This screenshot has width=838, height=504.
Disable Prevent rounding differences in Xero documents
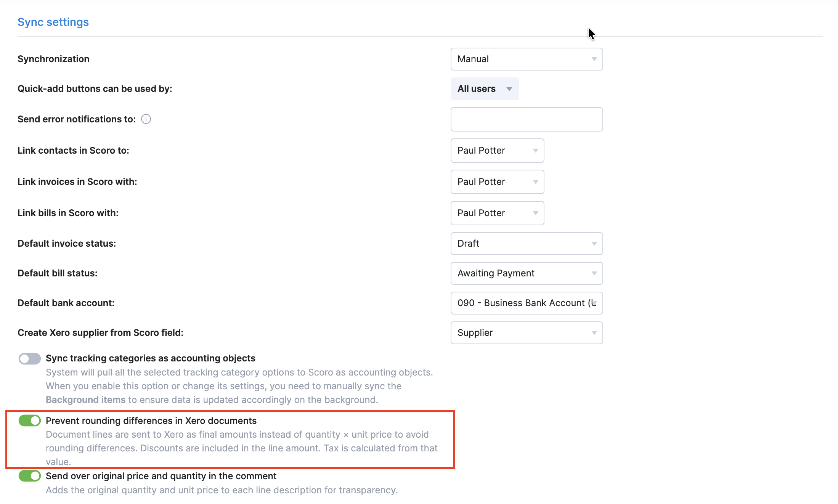coord(30,421)
